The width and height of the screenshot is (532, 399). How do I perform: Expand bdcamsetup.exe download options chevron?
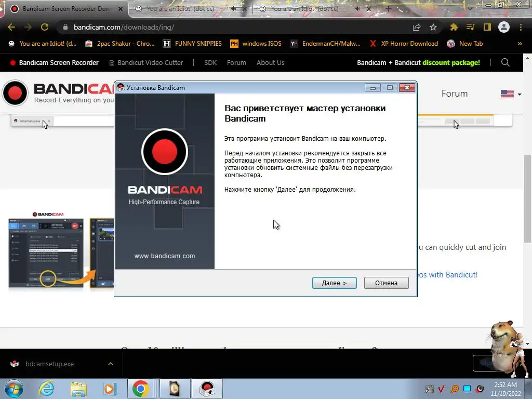point(111,364)
